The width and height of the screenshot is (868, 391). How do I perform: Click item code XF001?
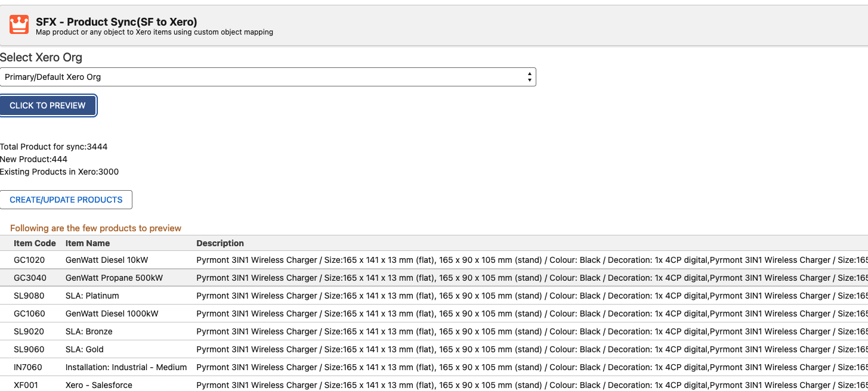(x=26, y=385)
